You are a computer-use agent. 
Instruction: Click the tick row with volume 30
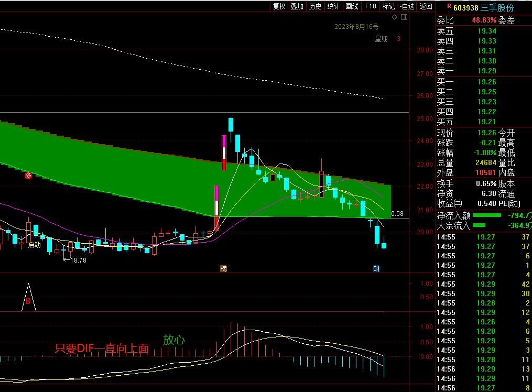click(484, 293)
